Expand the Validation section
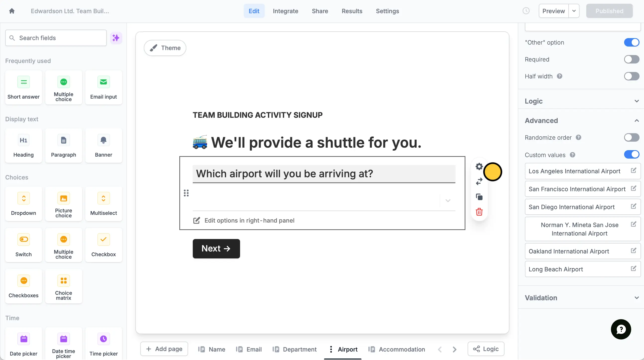Viewport: 644px width, 360px height. coord(582,298)
